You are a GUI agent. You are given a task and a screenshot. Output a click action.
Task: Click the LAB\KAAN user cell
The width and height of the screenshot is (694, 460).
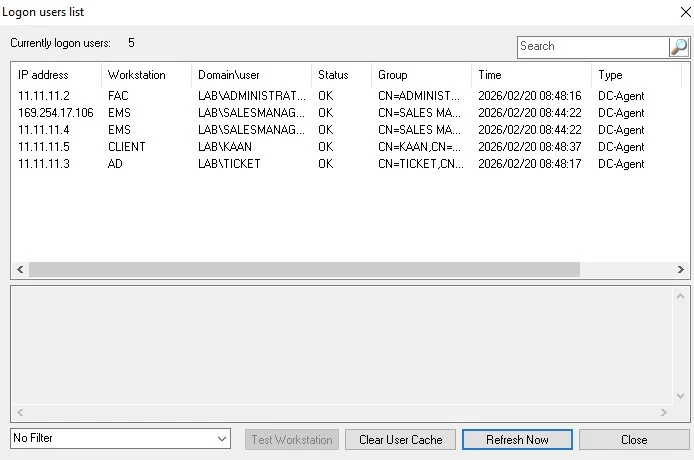[x=225, y=147]
